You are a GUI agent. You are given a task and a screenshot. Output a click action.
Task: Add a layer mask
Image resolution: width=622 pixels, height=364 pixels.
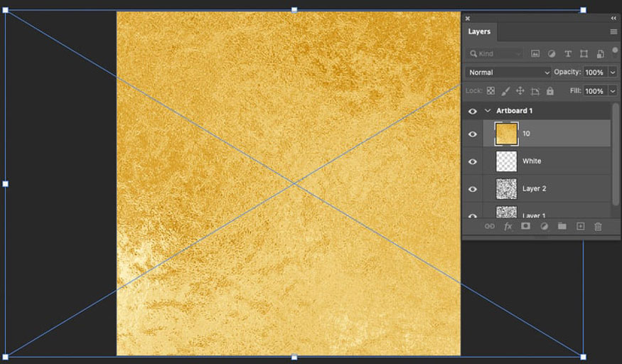[x=525, y=226]
